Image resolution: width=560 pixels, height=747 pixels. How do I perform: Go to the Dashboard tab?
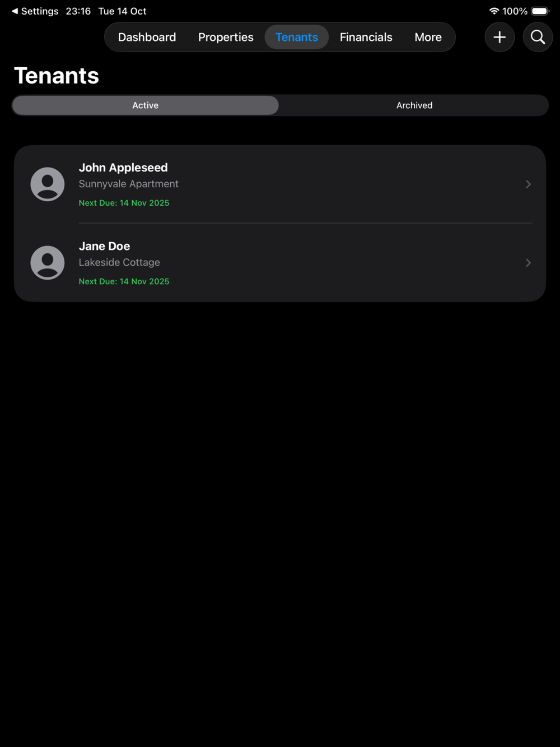147,37
